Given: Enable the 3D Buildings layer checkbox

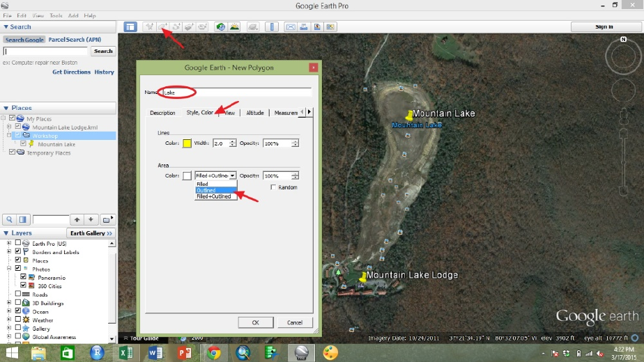Looking at the screenshot, I should pos(18,303).
